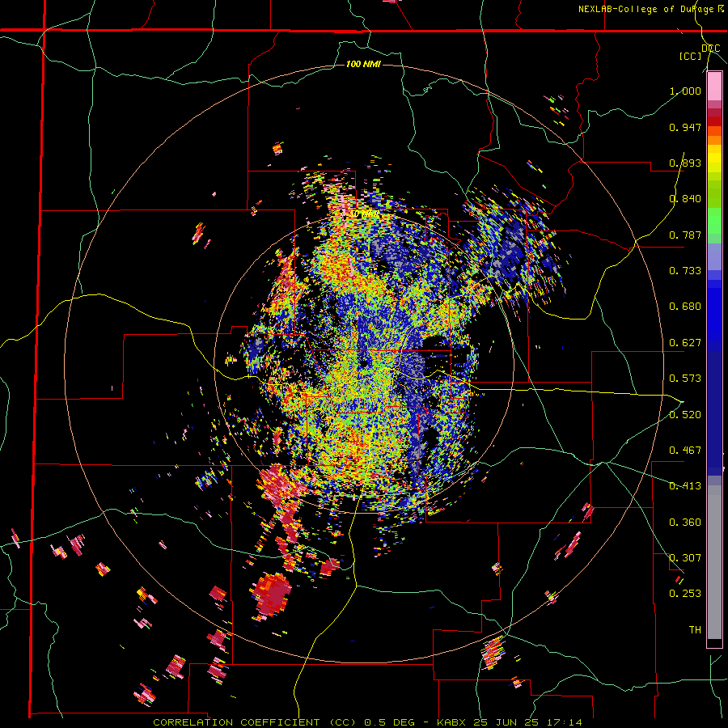Click the 0.5 DEG elevation text

(392, 722)
